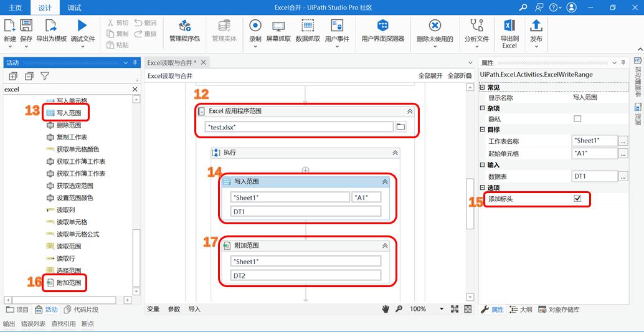Viewport: 644px width, 332px height.
Task: Open the feedback icon in title bar
Action: pos(539,7)
